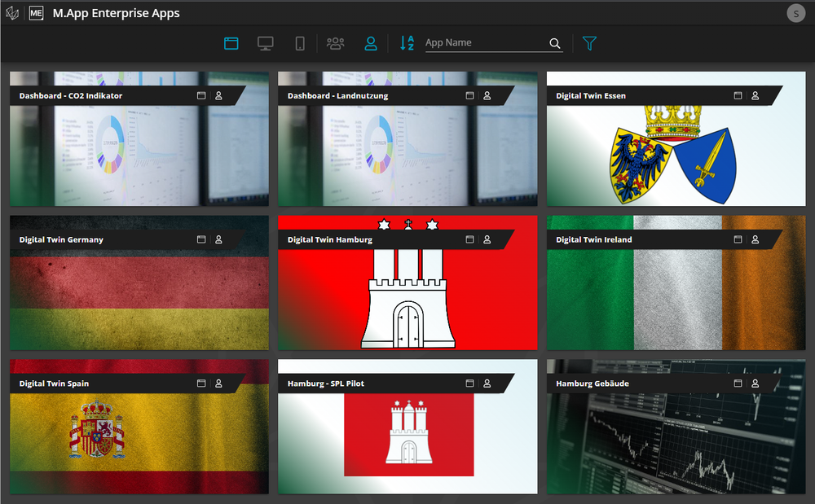Open Dashboard - CO2 Indikator app tile
This screenshot has width=815, height=504.
pos(139,138)
